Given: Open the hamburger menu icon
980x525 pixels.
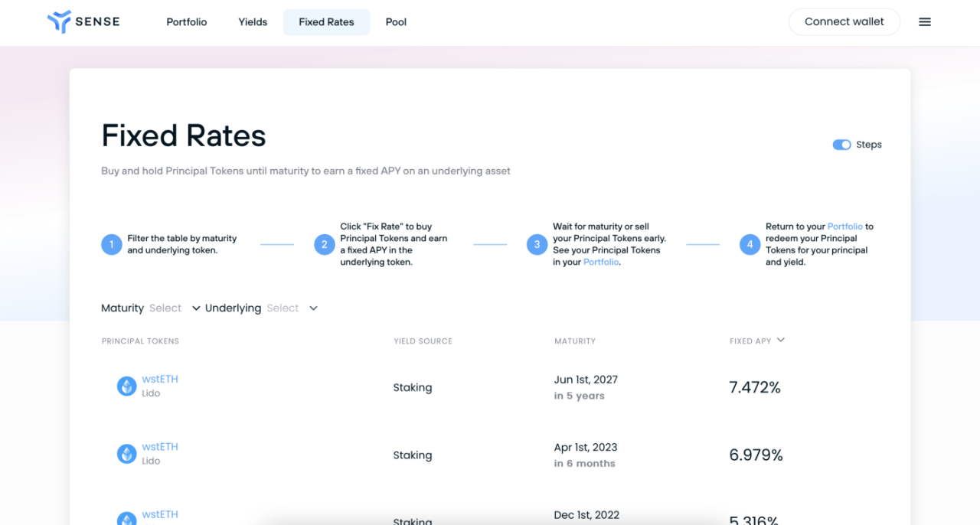Looking at the screenshot, I should pyautogui.click(x=925, y=22).
